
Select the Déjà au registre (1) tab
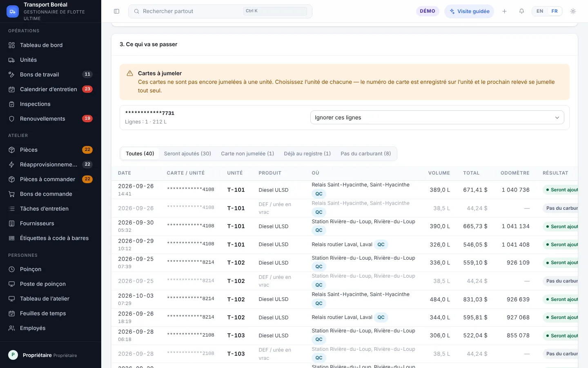point(307,154)
